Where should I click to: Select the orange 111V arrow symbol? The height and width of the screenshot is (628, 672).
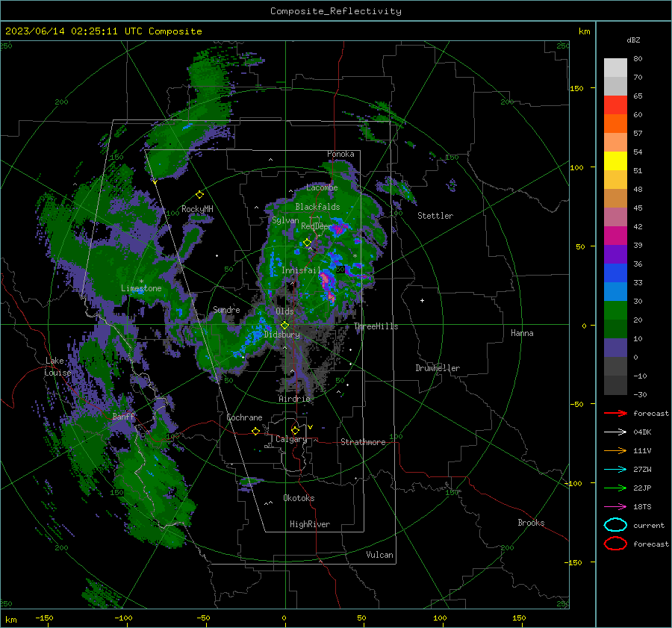615,450
